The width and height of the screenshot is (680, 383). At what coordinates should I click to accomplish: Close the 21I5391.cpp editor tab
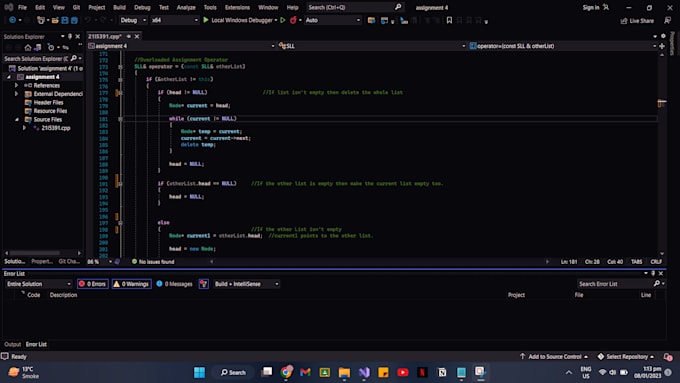137,36
